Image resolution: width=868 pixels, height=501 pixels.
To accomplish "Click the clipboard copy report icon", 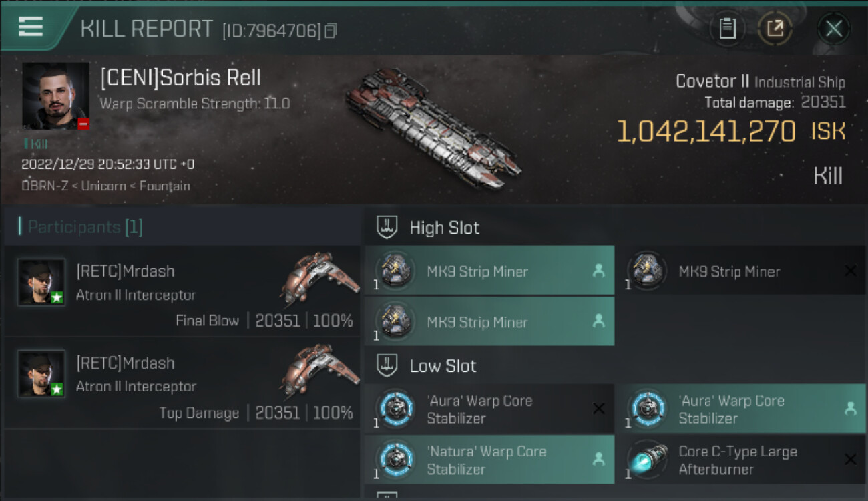I will [727, 28].
